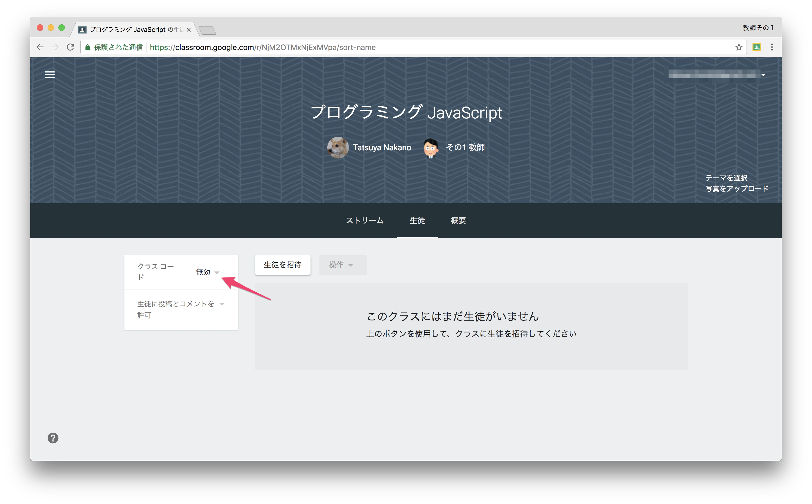Viewport: 812px width, 504px height.
Task: Open the 概要 tab
Action: [458, 221]
